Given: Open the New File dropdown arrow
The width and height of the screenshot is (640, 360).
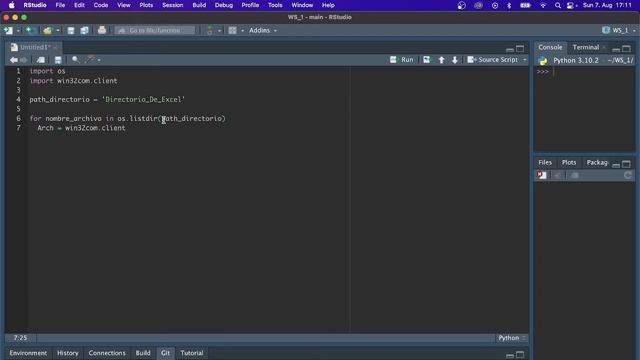Looking at the screenshot, I should (x=18, y=31).
